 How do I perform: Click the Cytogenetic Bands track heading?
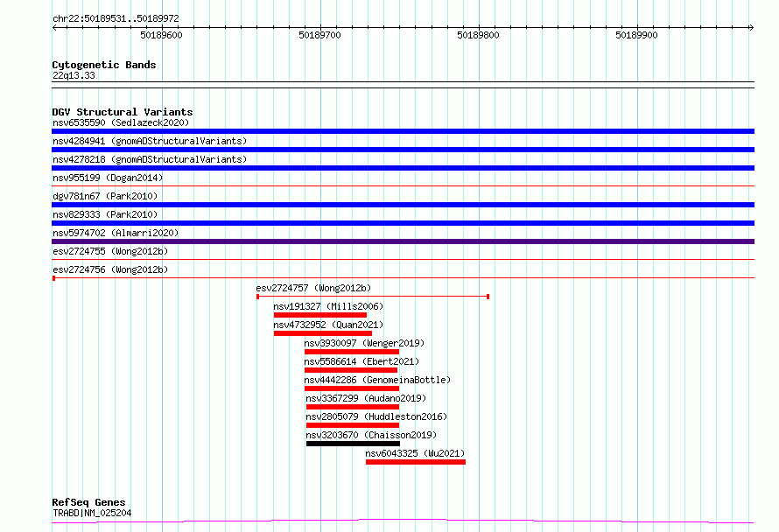click(104, 65)
